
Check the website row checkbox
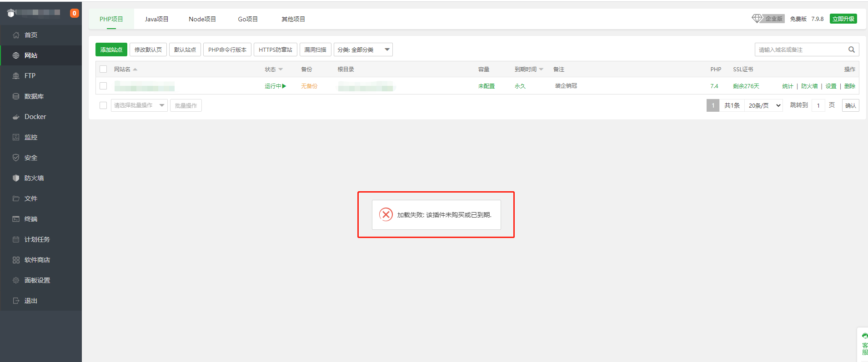(103, 86)
